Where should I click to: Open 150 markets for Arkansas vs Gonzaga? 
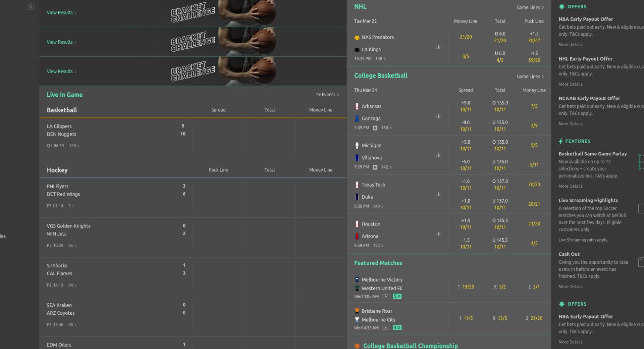386,128
